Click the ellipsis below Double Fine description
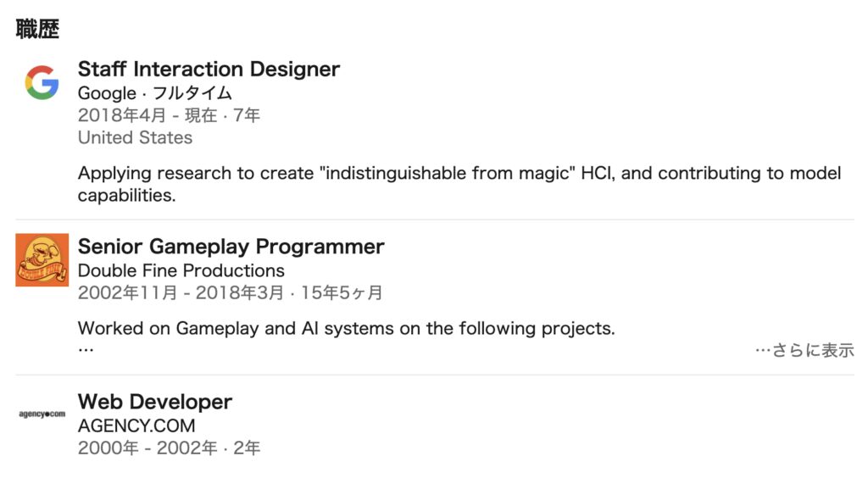Viewport: 868px width, 478px height. pyautogui.click(x=86, y=350)
